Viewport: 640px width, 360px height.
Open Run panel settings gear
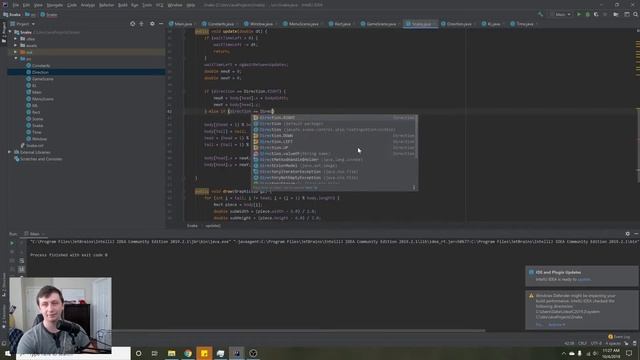click(627, 233)
